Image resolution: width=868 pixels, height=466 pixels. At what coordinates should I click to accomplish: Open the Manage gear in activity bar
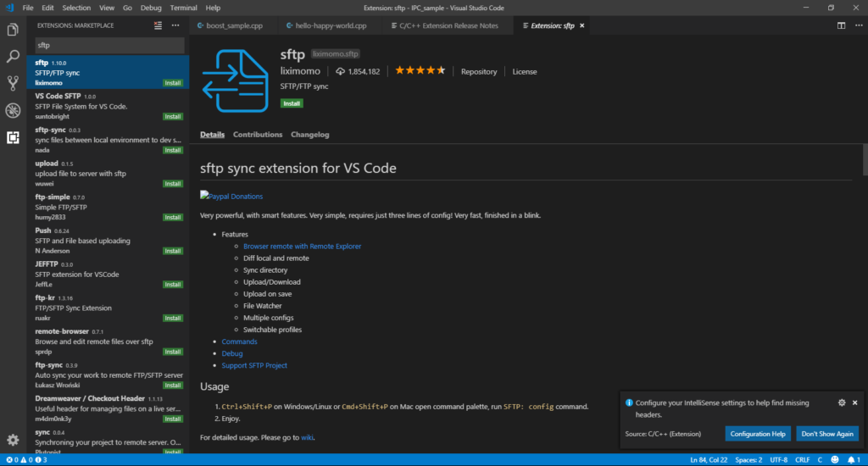[x=13, y=440]
